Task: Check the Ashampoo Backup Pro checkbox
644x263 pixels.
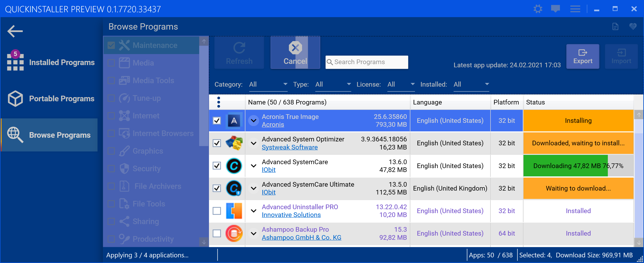Action: 217,233
